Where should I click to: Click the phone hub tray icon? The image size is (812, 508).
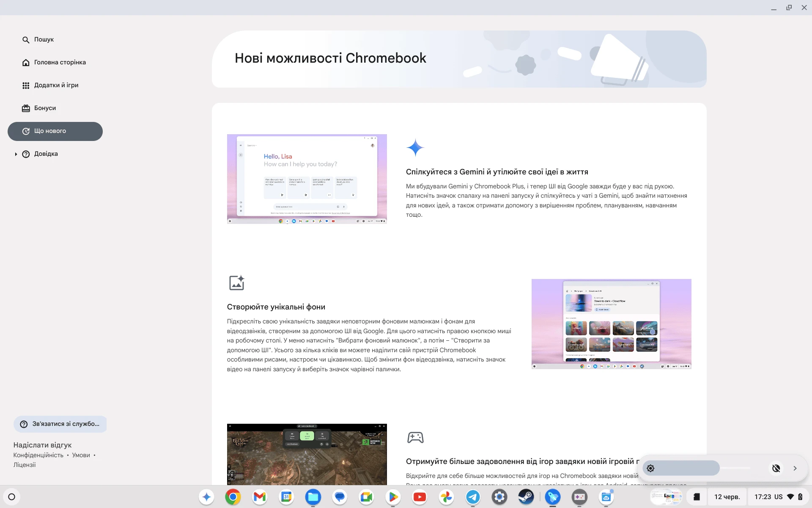click(x=697, y=497)
